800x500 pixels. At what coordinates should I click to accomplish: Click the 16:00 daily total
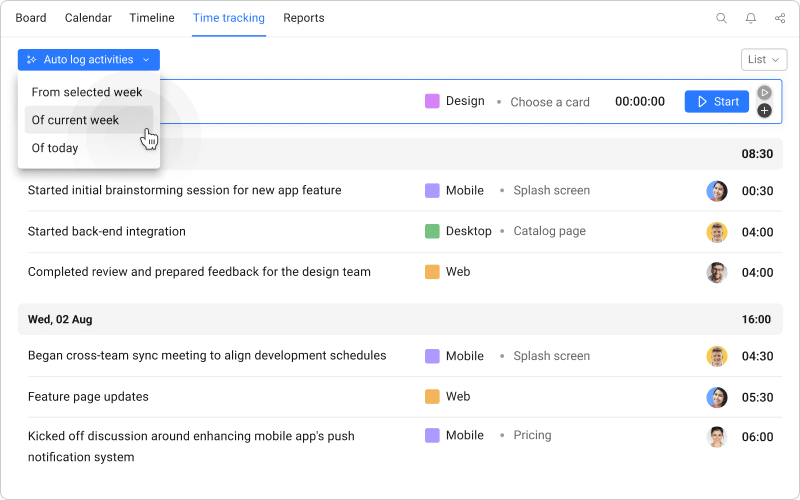coord(756,319)
